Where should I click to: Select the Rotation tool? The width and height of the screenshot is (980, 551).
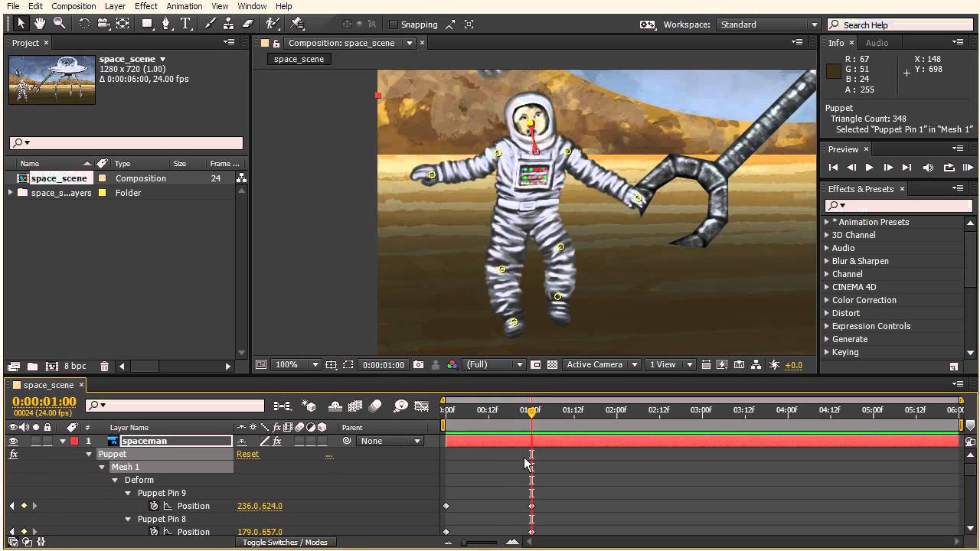[84, 24]
